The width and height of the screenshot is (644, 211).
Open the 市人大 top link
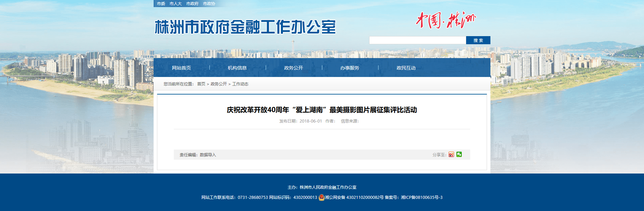tap(175, 4)
